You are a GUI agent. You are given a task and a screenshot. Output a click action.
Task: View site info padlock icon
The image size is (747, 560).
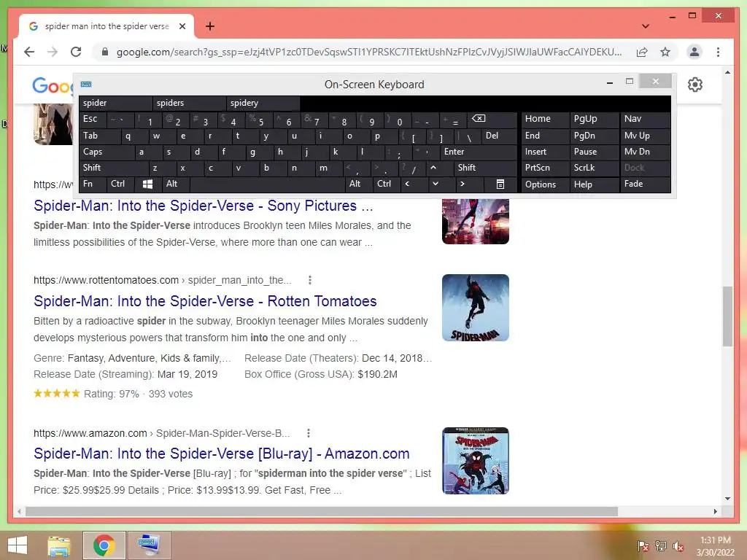(x=105, y=52)
